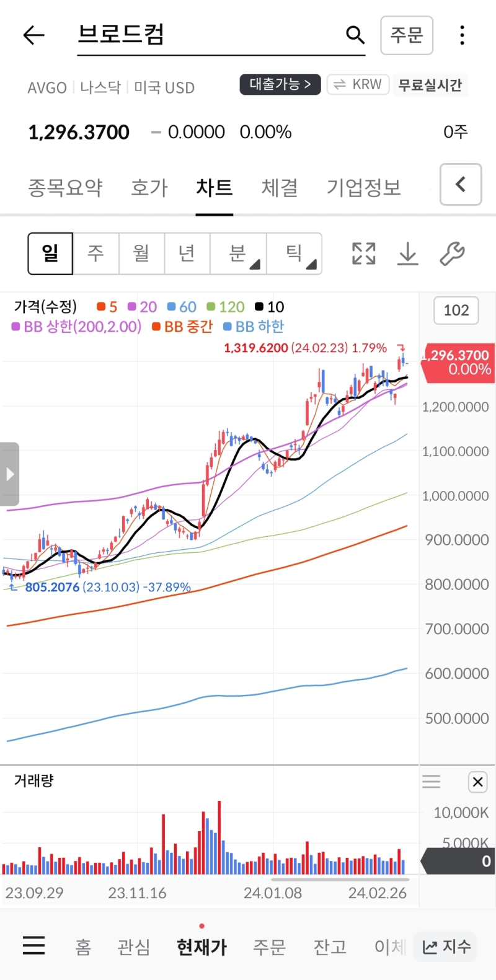Select 현재가 in bottom navigation
Image resolution: width=496 pixels, height=980 pixels.
pos(201,947)
